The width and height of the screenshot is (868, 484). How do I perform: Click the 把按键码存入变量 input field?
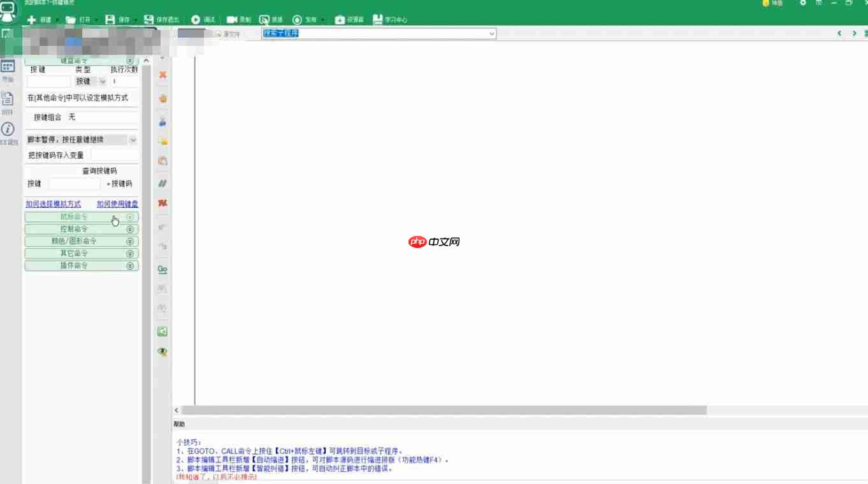[x=115, y=155]
